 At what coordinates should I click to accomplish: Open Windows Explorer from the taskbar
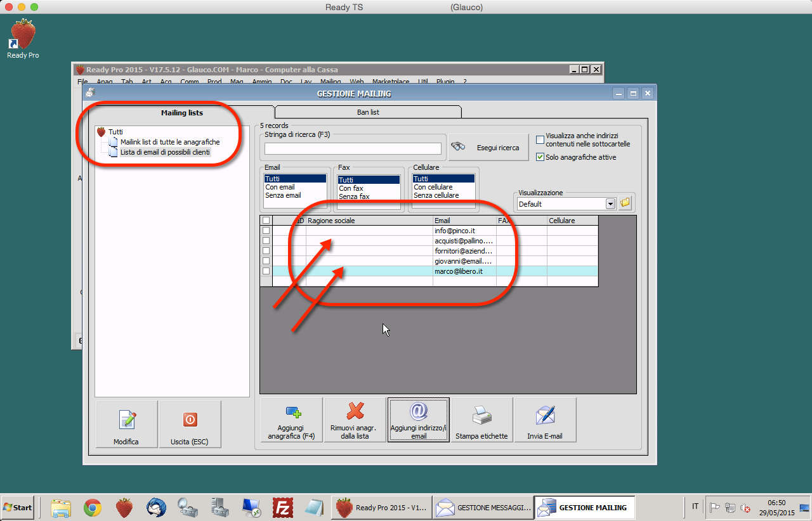point(61,507)
